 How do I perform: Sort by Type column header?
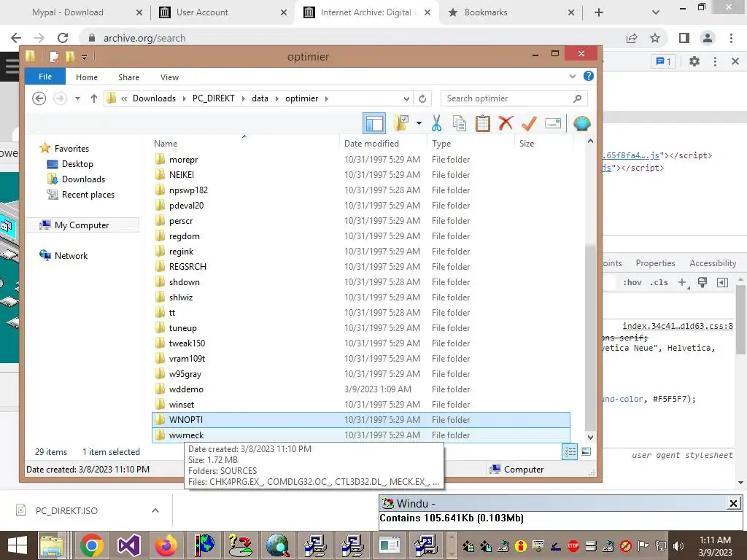click(471, 144)
